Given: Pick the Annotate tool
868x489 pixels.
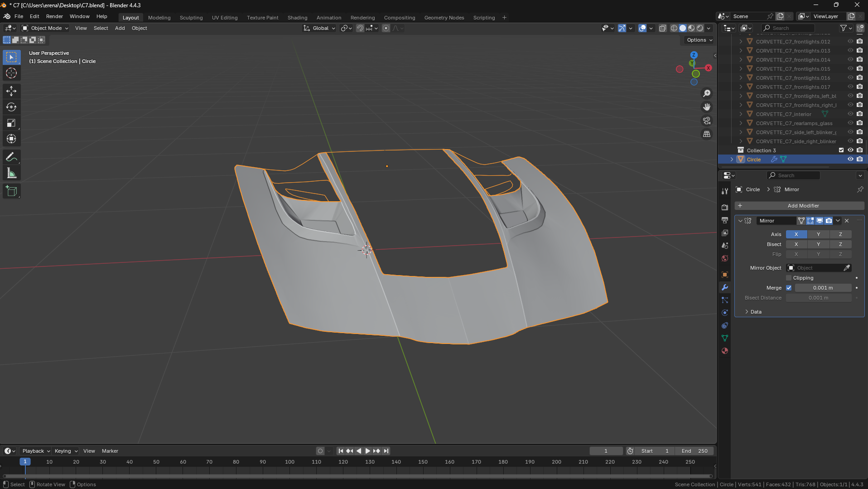Looking at the screenshot, I should pyautogui.click(x=11, y=157).
